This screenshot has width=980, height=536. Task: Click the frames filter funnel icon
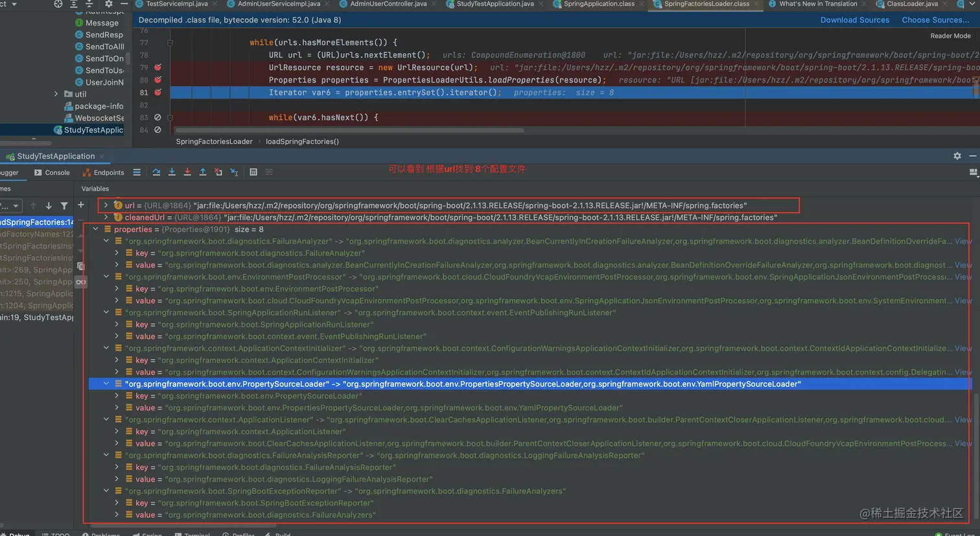pos(64,205)
